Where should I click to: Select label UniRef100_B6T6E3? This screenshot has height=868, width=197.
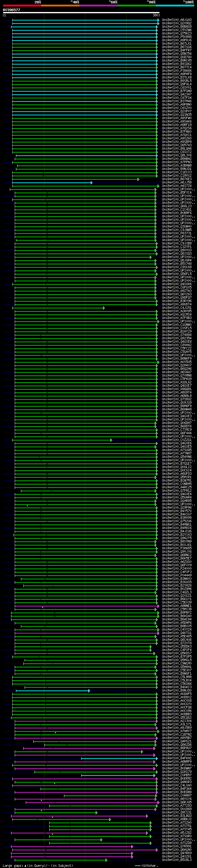coord(177,179)
